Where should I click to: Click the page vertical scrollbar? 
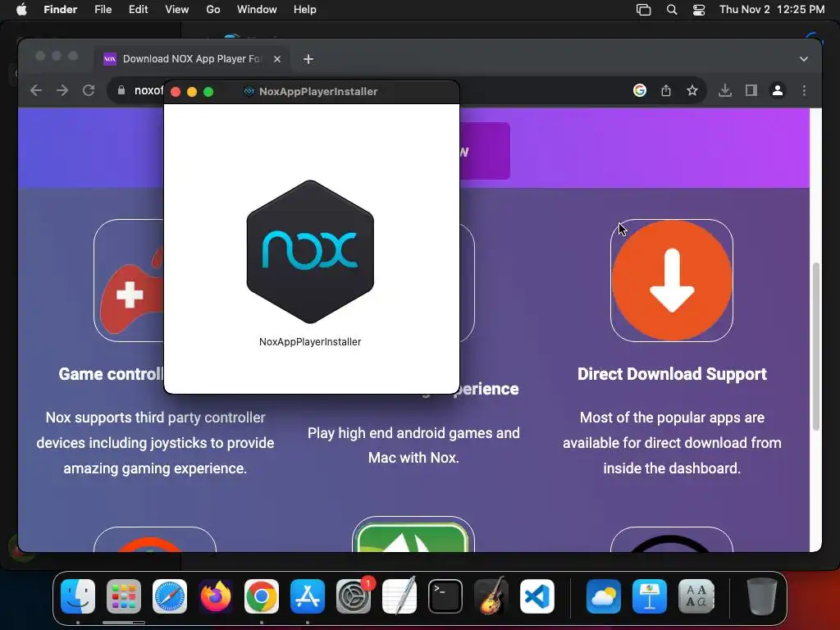coord(815,345)
